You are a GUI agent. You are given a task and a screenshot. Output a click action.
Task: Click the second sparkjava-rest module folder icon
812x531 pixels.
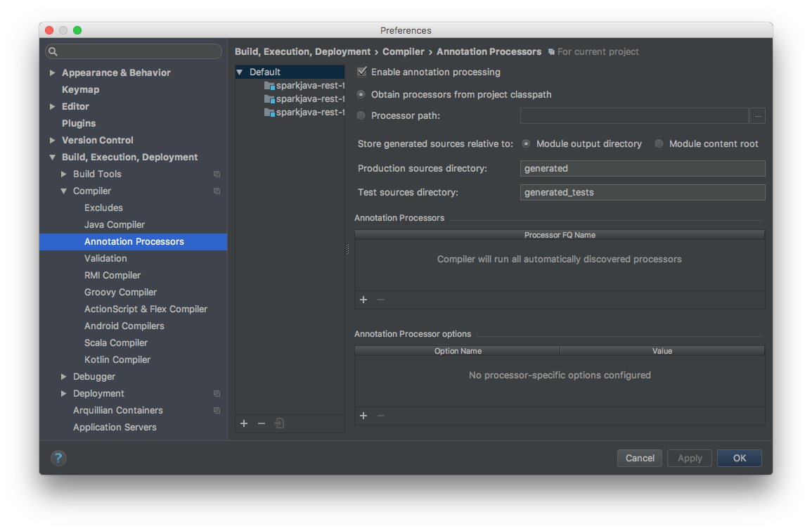[x=269, y=99]
